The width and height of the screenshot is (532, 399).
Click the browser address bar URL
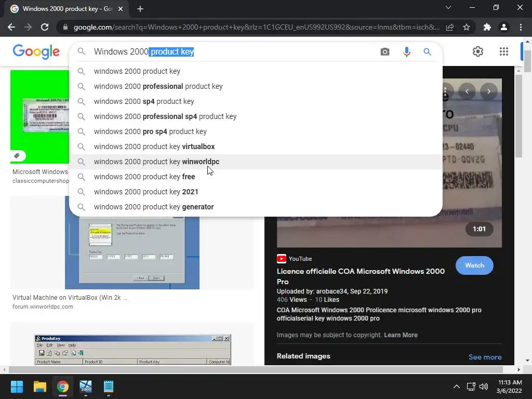tap(257, 27)
